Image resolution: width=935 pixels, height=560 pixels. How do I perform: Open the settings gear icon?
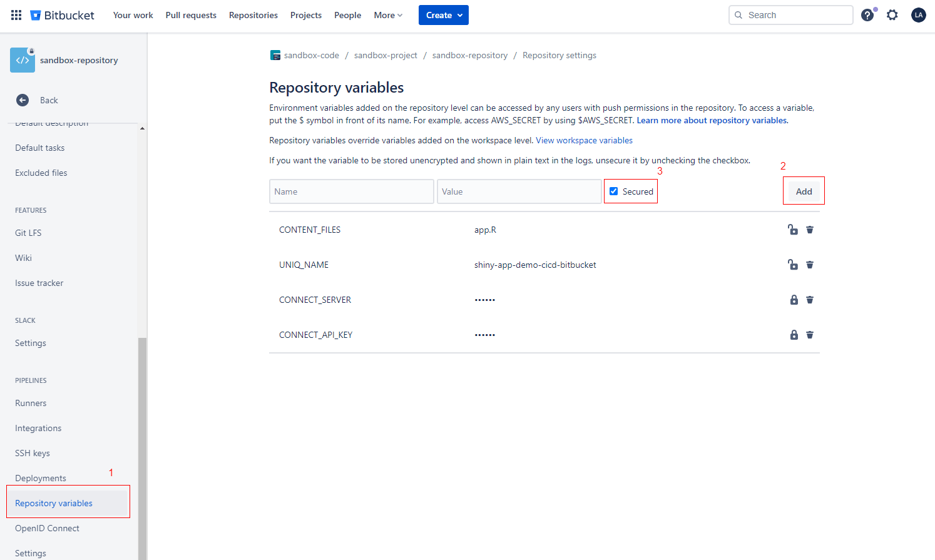pyautogui.click(x=892, y=14)
